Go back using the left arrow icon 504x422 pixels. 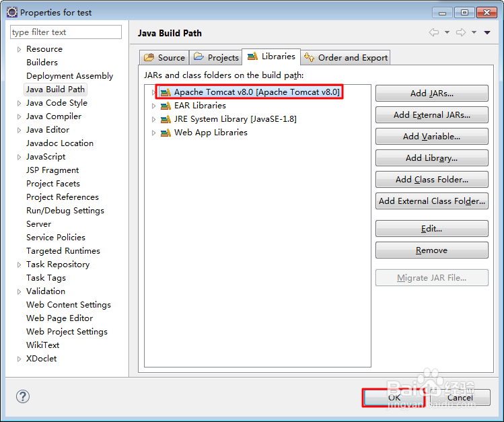[434, 32]
